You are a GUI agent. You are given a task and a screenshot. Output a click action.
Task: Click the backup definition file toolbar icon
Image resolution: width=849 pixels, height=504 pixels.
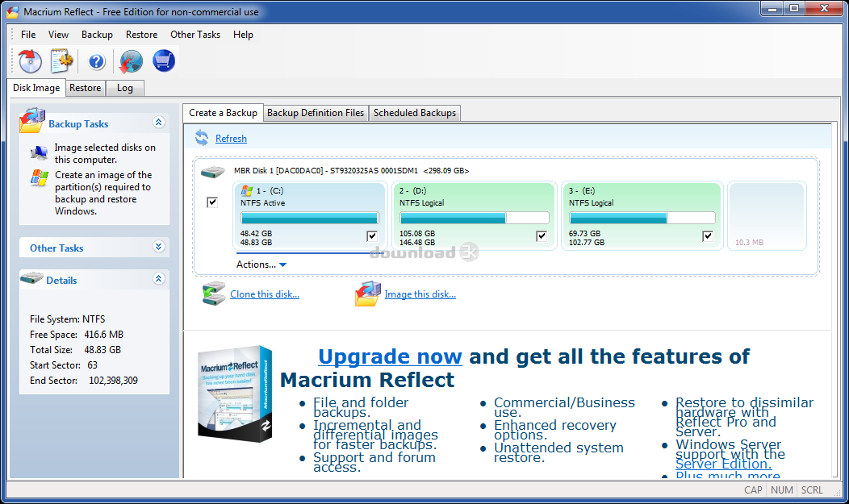pos(62,60)
